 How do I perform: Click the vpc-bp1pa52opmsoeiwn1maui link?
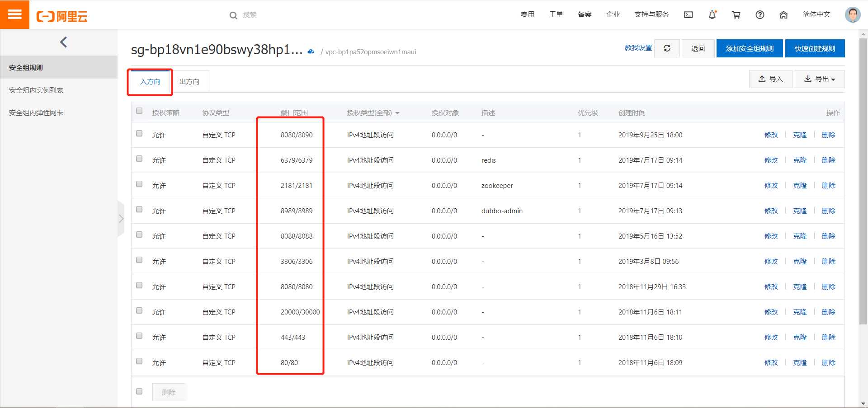[371, 52]
